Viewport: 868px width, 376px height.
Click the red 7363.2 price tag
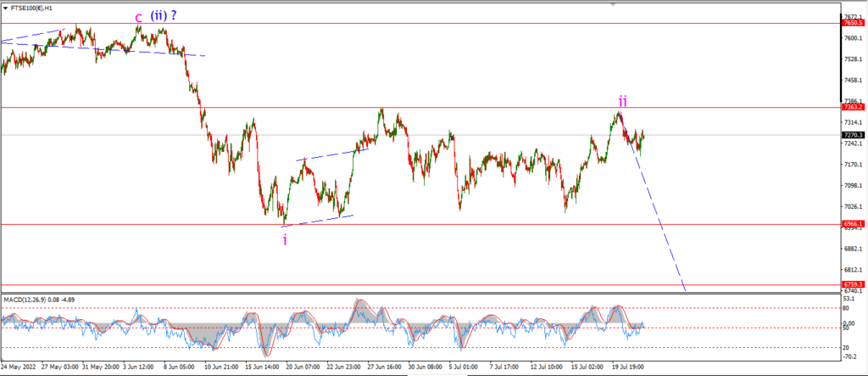pyautogui.click(x=850, y=107)
